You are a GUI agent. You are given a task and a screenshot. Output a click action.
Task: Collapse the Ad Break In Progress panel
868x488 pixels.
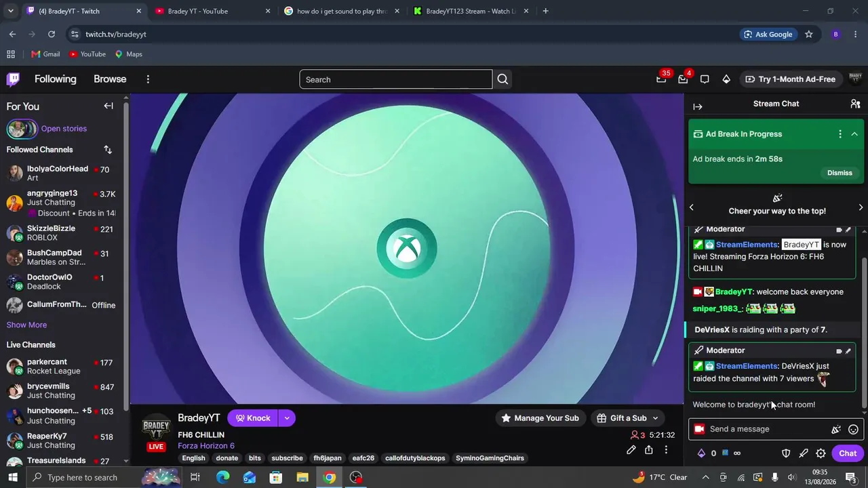coord(854,134)
